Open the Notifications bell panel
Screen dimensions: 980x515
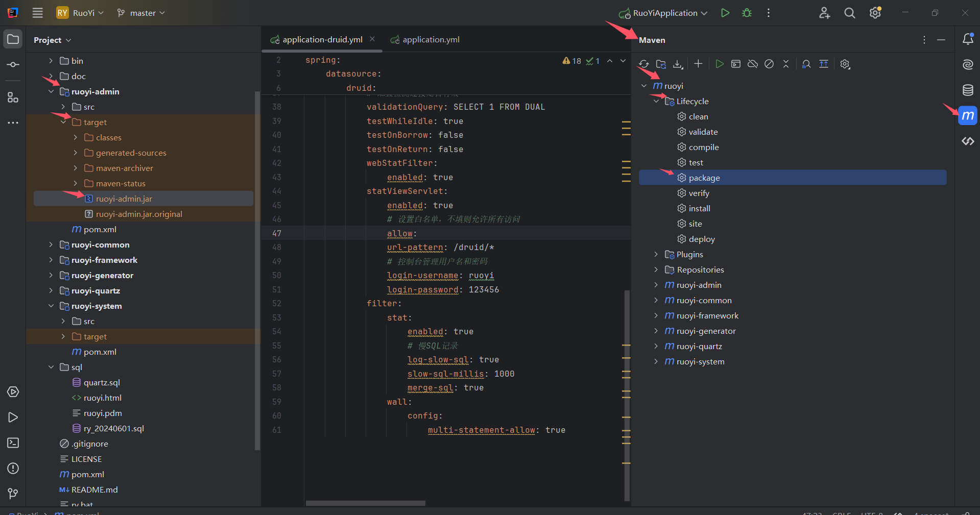968,39
